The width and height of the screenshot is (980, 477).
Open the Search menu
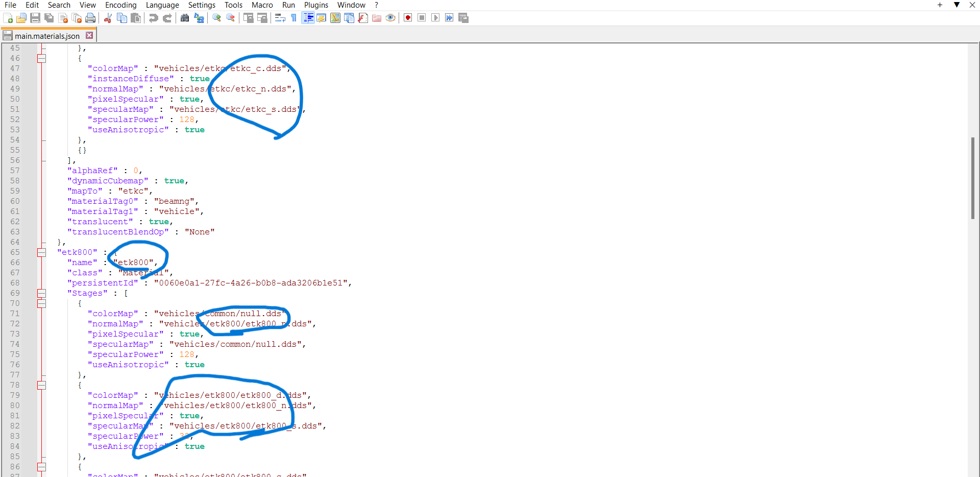click(59, 5)
